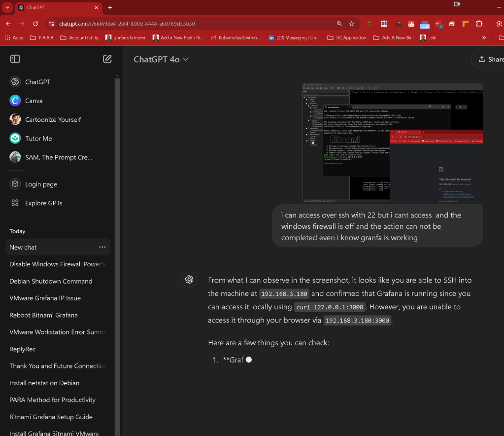The image size is (504, 436).
Task: Open the Add A New Skill folder
Action: (x=393, y=37)
